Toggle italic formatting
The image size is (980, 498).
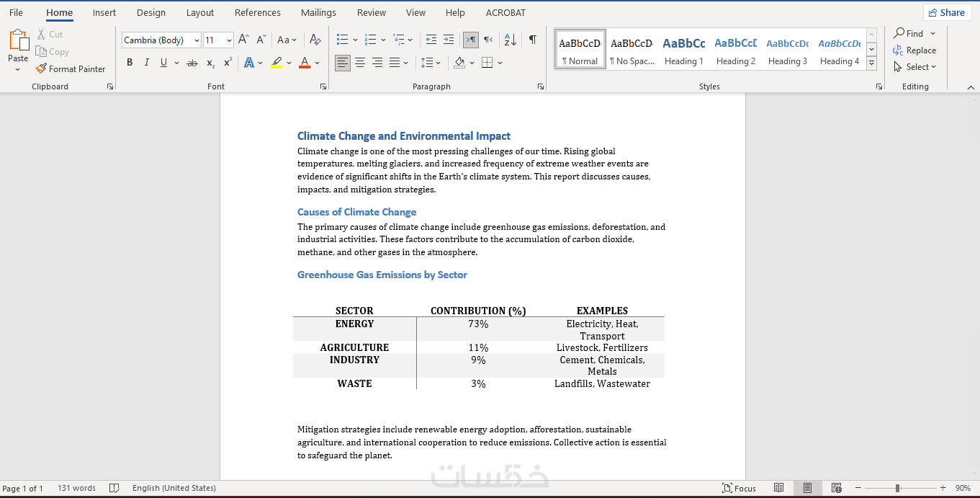coord(147,63)
